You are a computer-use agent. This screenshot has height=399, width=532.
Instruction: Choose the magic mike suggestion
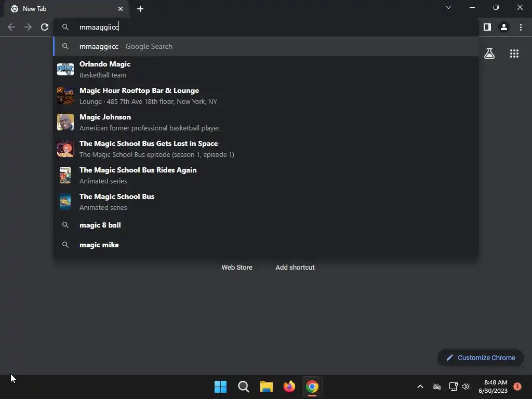click(x=266, y=245)
